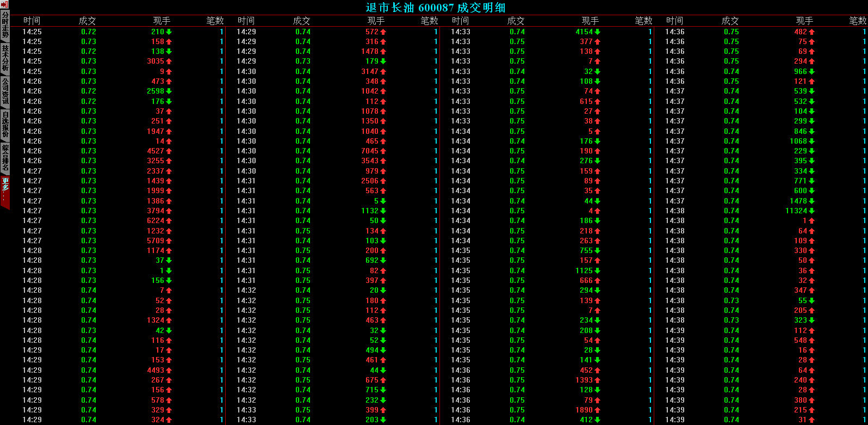Click the red up arrow beside volume 1890
This screenshot has height=425, width=868.
pyautogui.click(x=598, y=410)
